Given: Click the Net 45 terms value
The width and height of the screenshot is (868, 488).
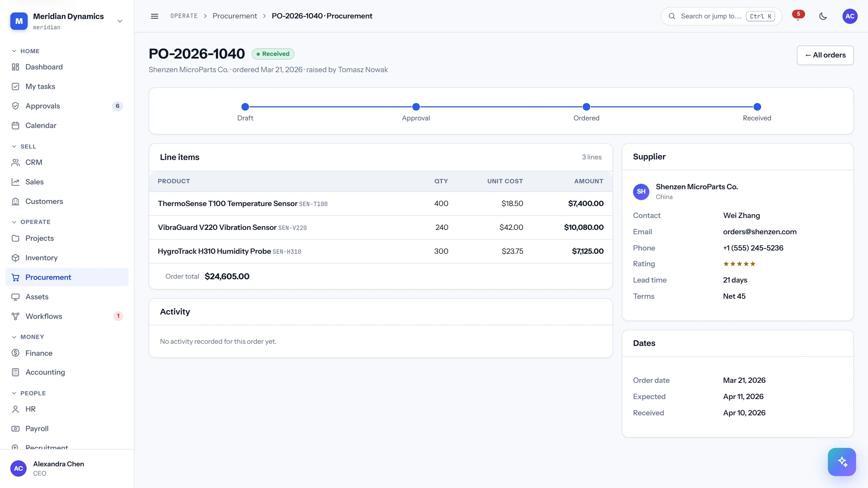Looking at the screenshot, I should point(734,296).
